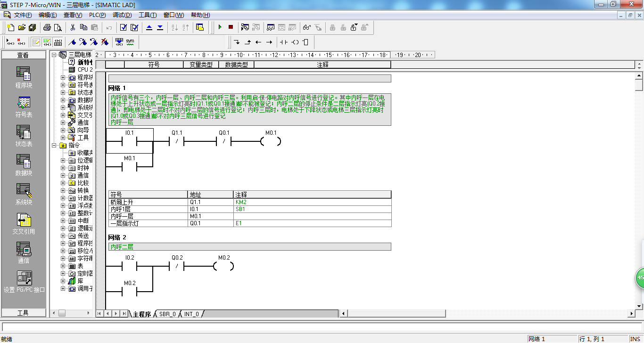Screen dimensions: 644x343
Task: Toggle bookmark with the blue flag icon
Action: (72, 42)
